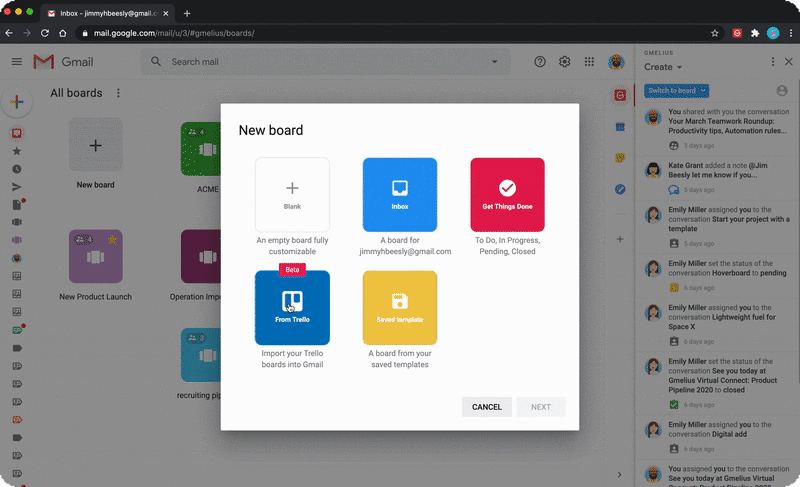Open Gmelius panel more options menu
The image size is (800, 487).
point(773,62)
